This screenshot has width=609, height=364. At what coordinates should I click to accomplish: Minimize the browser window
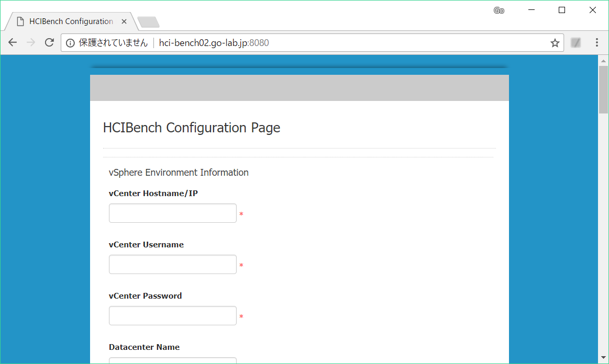click(x=532, y=10)
